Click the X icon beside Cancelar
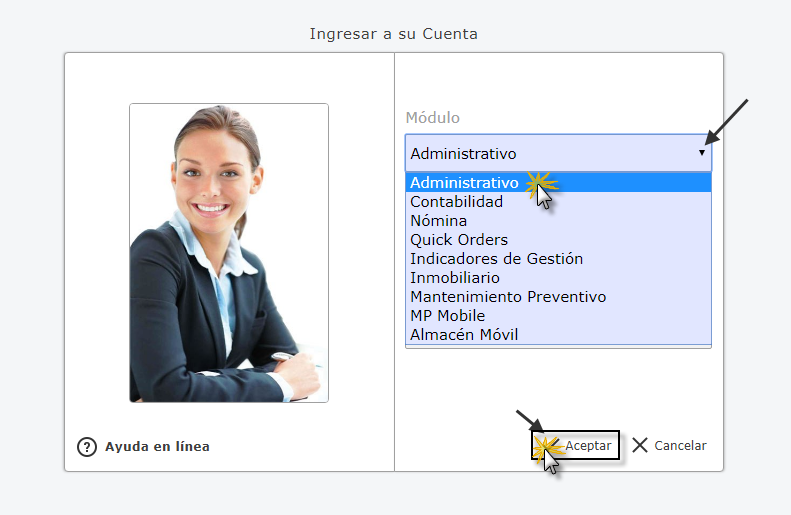 (640, 445)
